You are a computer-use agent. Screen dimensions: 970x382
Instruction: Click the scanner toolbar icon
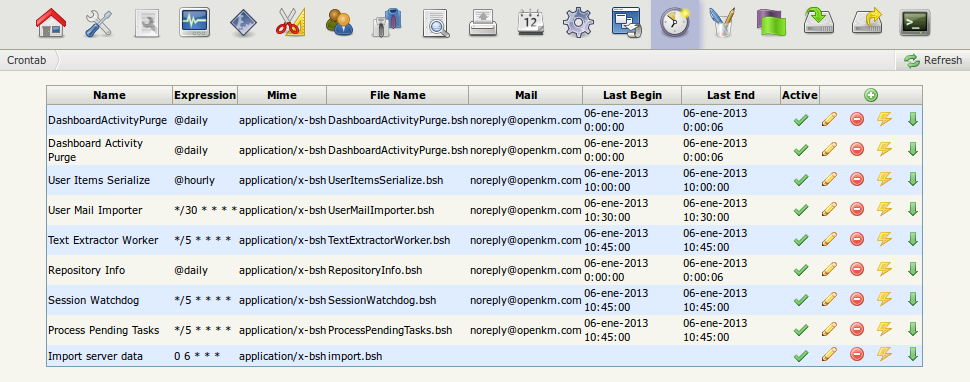(483, 23)
